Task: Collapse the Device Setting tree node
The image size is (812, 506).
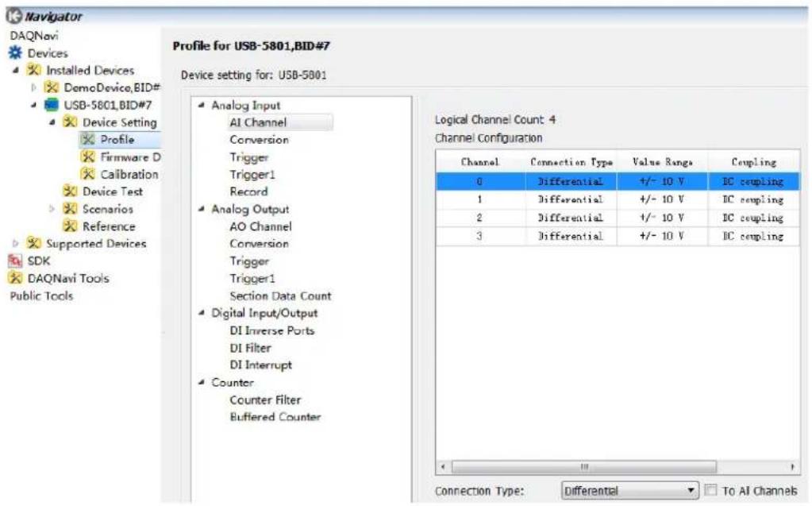Action: pyautogui.click(x=52, y=122)
